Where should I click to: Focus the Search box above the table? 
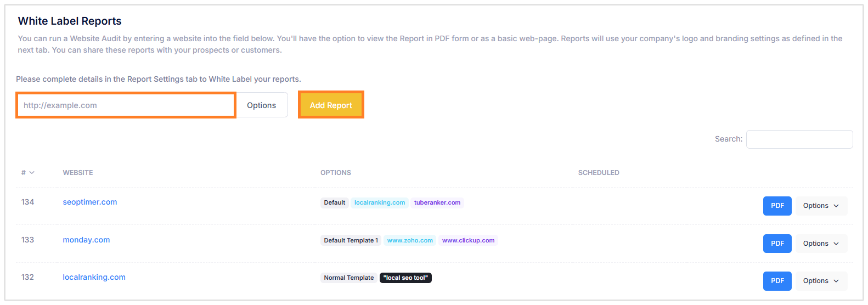pyautogui.click(x=799, y=139)
